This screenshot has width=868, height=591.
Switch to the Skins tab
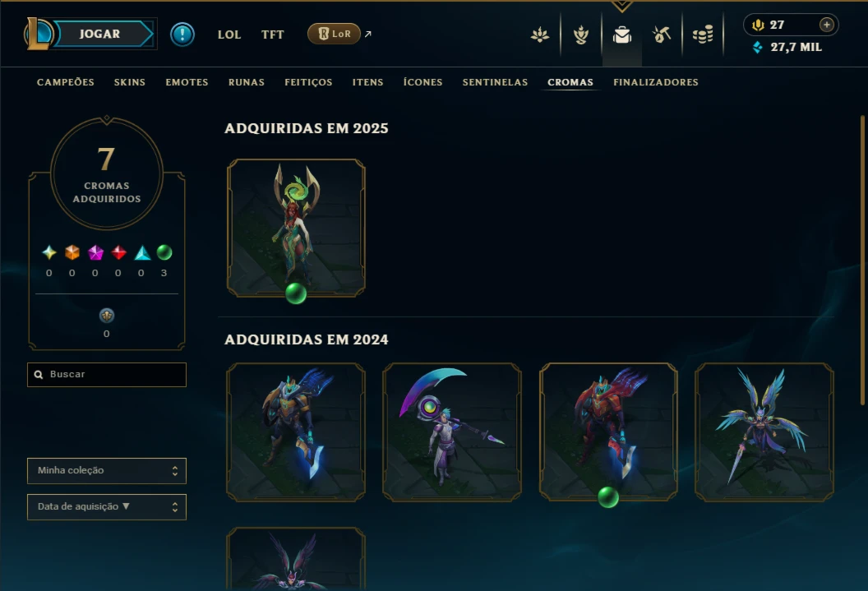click(130, 82)
